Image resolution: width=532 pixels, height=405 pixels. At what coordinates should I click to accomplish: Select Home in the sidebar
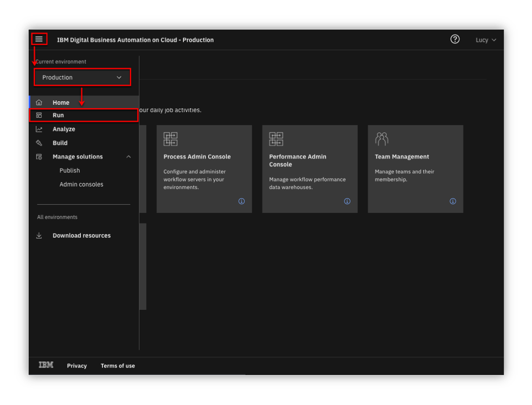(x=84, y=103)
